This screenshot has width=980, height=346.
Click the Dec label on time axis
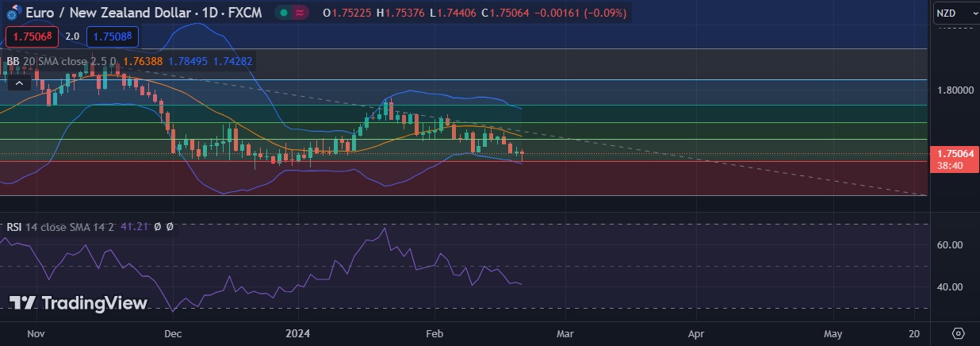coord(174,333)
